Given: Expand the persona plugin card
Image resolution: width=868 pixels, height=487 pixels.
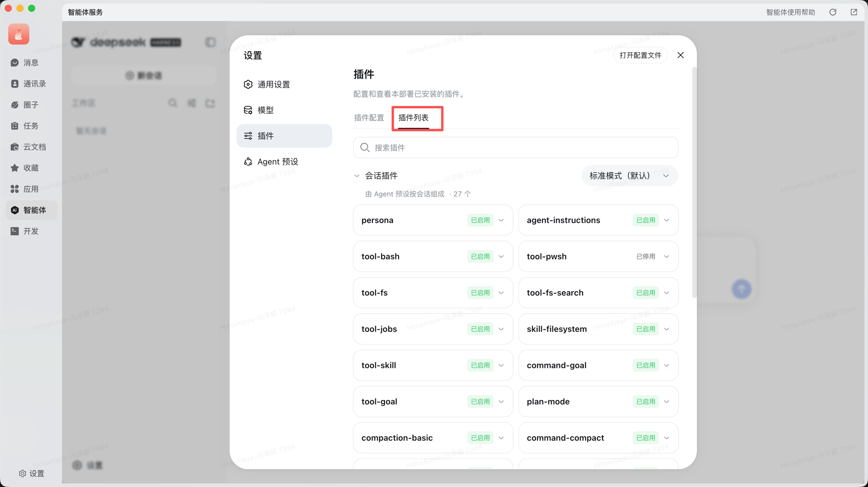Looking at the screenshot, I should [501, 220].
